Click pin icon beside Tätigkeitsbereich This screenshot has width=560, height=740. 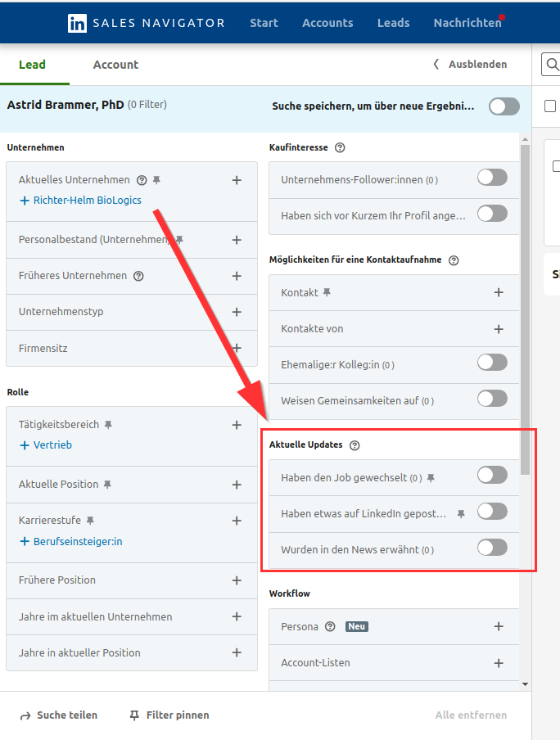pyautogui.click(x=108, y=425)
